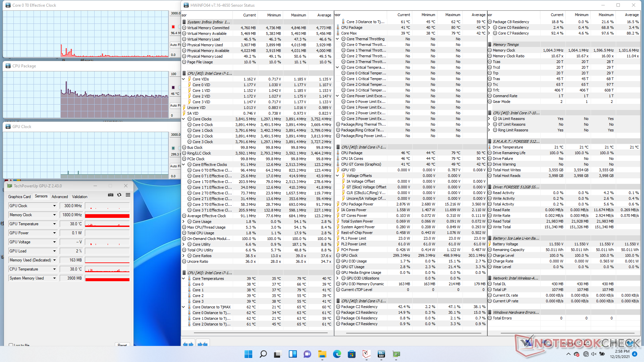This screenshot has width=644, height=362.
Task: Collapse the Core VIDs tree group
Action: pyautogui.click(x=183, y=79)
